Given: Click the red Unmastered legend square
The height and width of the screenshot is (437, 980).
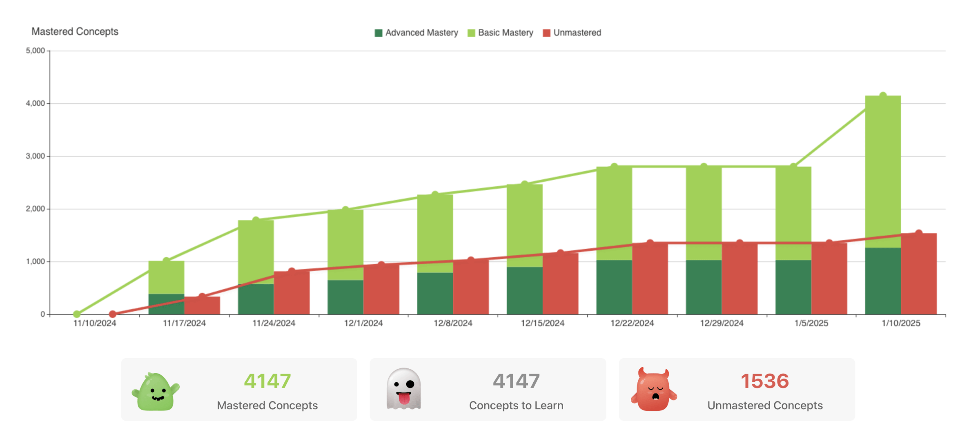Looking at the screenshot, I should (547, 32).
